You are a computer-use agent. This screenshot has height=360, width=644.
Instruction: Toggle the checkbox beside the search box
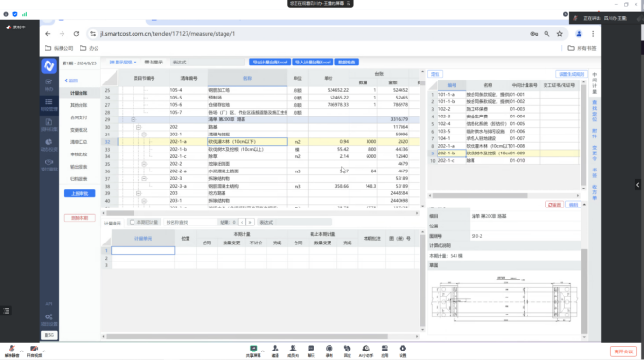[x=132, y=222]
